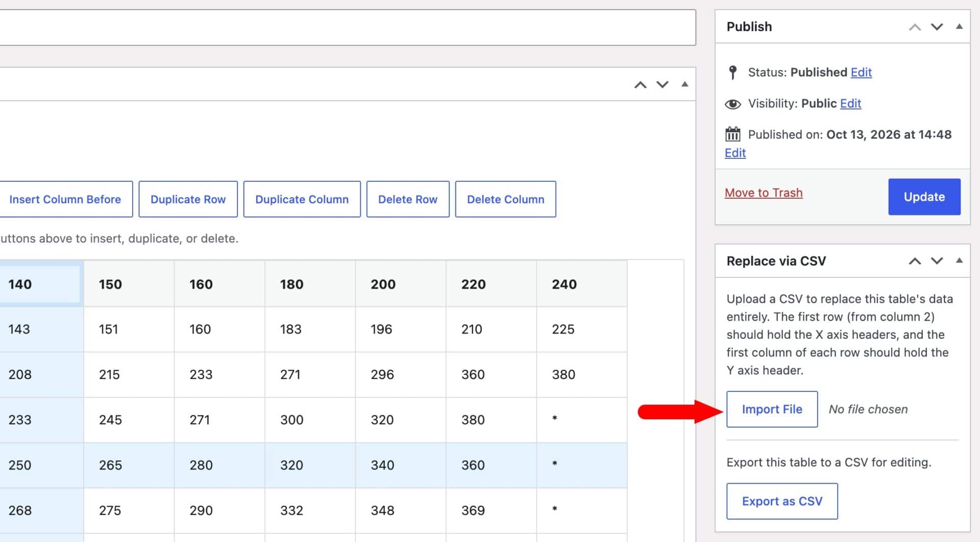Click the Update button
The image size is (980, 542).
(x=924, y=197)
